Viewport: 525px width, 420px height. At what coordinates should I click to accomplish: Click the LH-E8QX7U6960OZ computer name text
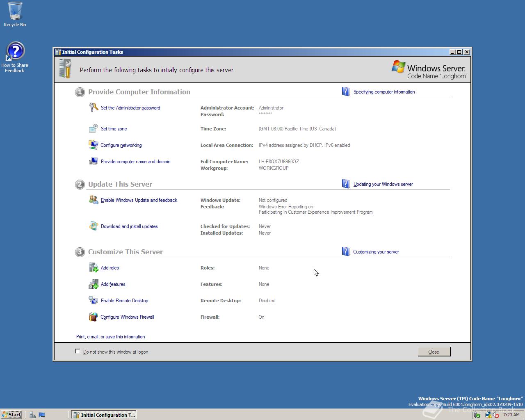pos(279,162)
